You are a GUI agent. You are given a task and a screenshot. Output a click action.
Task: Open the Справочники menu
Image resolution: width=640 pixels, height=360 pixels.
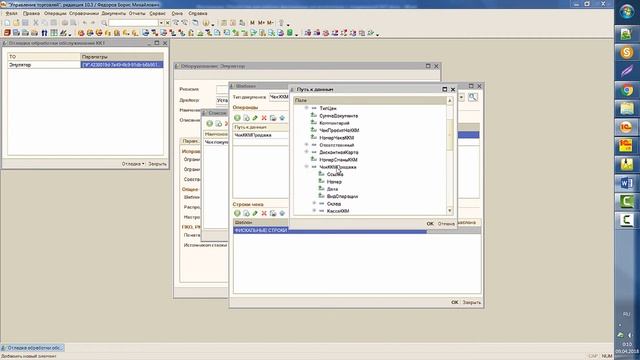pos(84,13)
